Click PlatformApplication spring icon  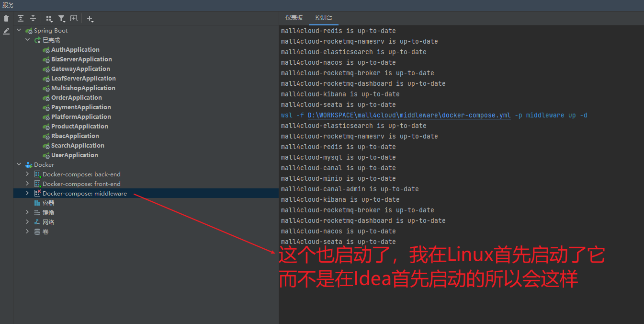46,117
